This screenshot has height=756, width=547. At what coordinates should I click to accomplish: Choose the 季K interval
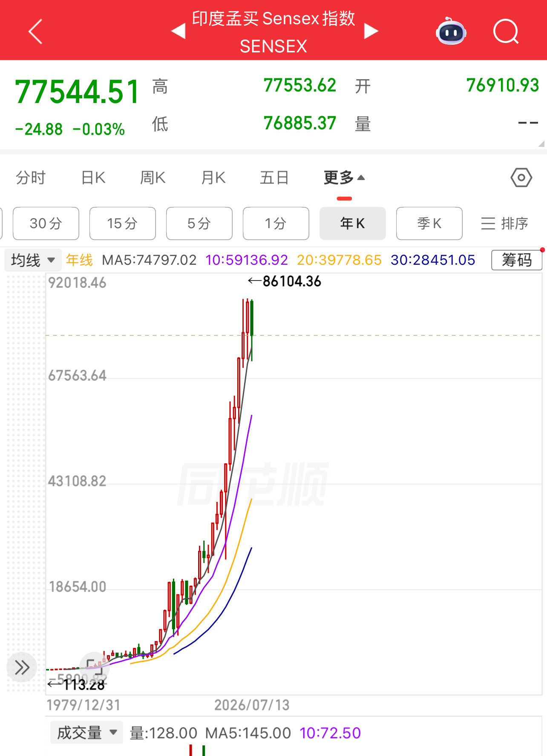tap(429, 223)
